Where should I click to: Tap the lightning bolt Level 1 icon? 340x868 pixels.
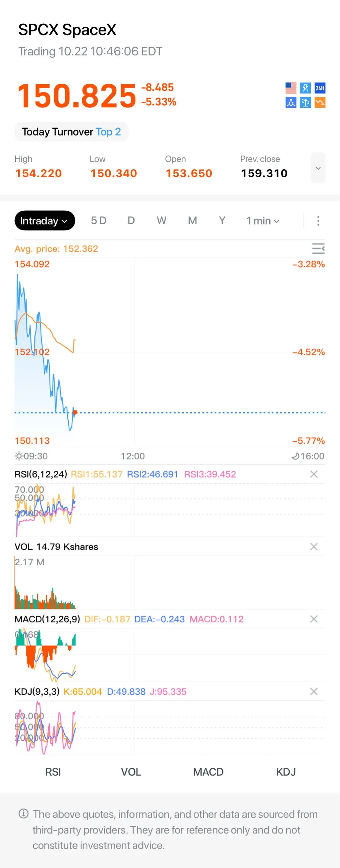pyautogui.click(x=305, y=88)
